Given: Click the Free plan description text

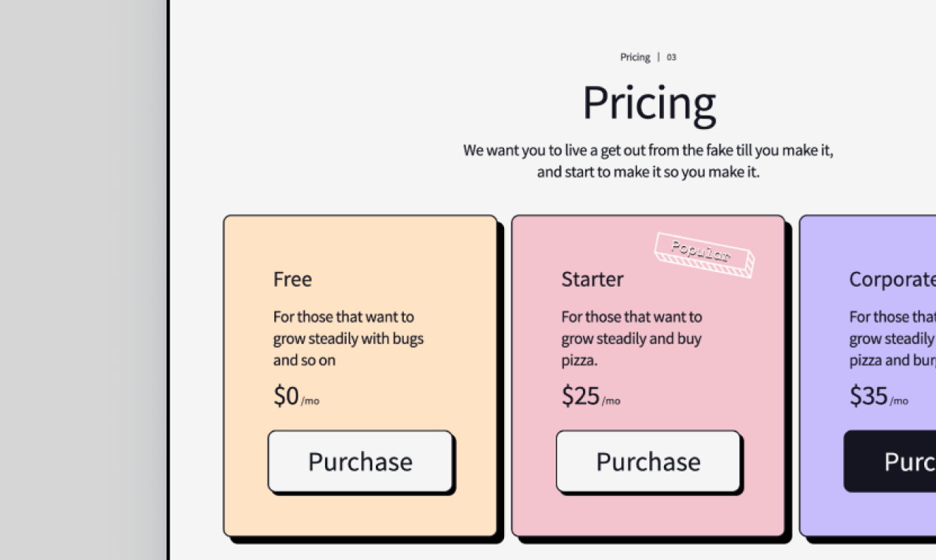Looking at the screenshot, I should point(349,339).
